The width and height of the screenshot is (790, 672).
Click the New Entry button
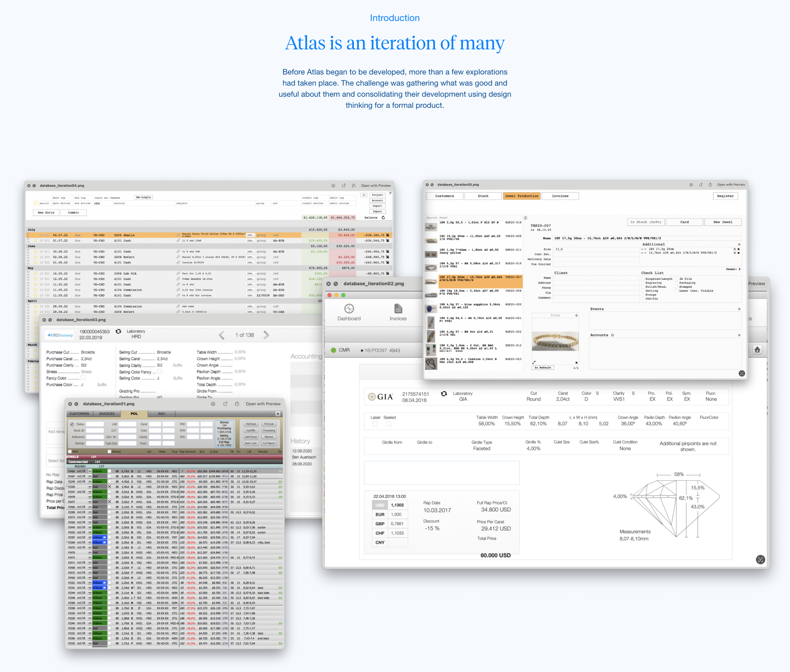(46, 213)
